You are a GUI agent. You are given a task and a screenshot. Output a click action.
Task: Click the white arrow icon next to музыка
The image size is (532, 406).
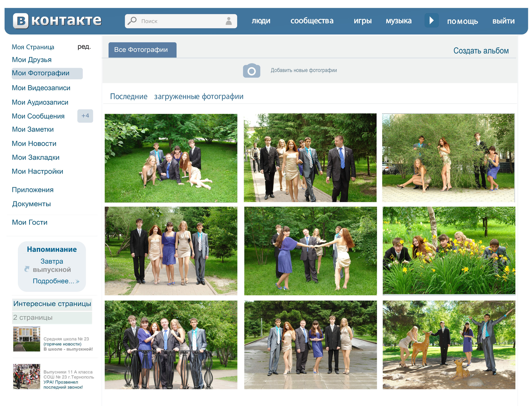tap(432, 21)
